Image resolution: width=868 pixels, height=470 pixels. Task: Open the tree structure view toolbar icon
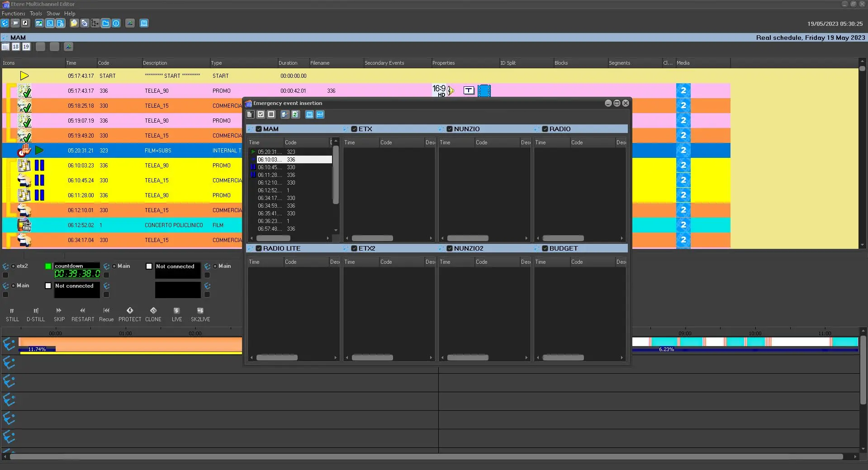coord(95,24)
